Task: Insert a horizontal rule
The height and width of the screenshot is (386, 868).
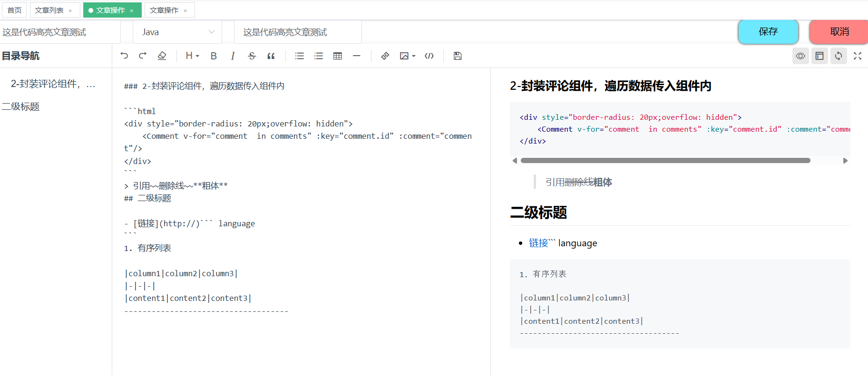Action: coord(357,56)
